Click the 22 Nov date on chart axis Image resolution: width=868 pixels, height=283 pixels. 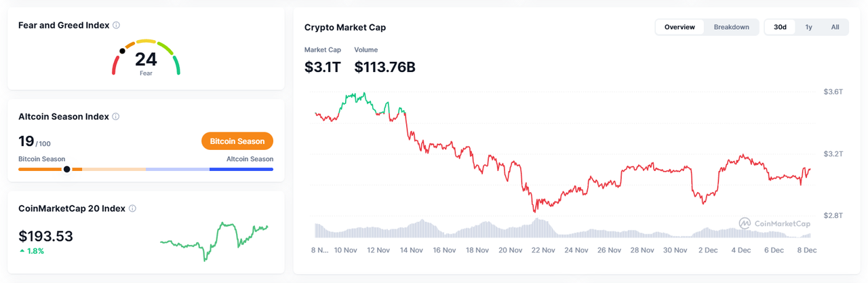click(543, 250)
